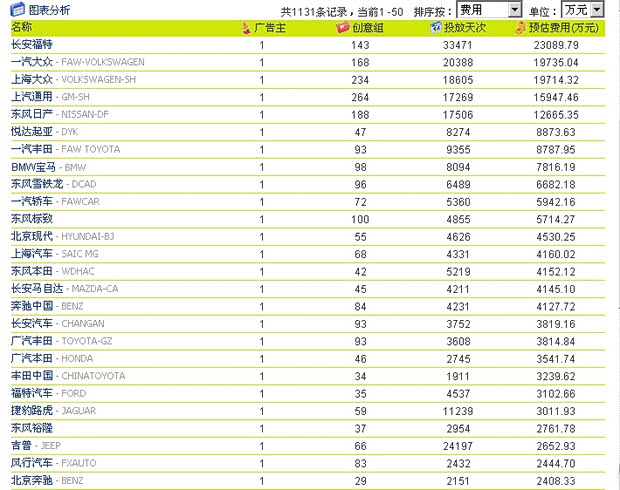Open the 吉普 JEEP brand entry

pyautogui.click(x=36, y=445)
